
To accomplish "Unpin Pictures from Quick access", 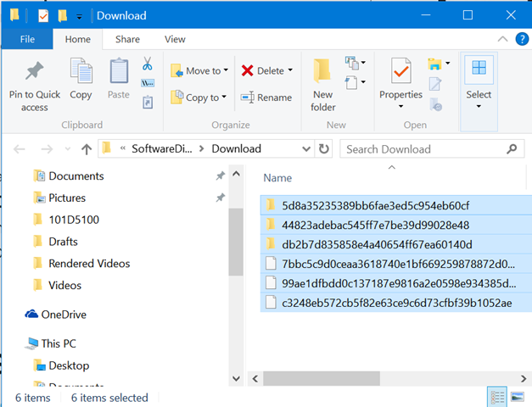I will (x=221, y=198).
